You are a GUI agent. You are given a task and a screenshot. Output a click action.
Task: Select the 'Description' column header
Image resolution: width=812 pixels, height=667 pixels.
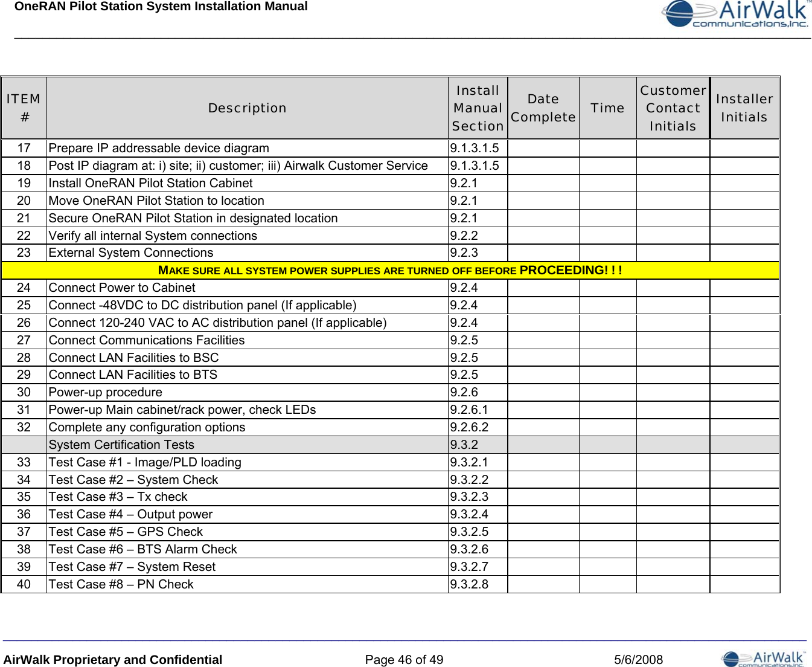248,108
